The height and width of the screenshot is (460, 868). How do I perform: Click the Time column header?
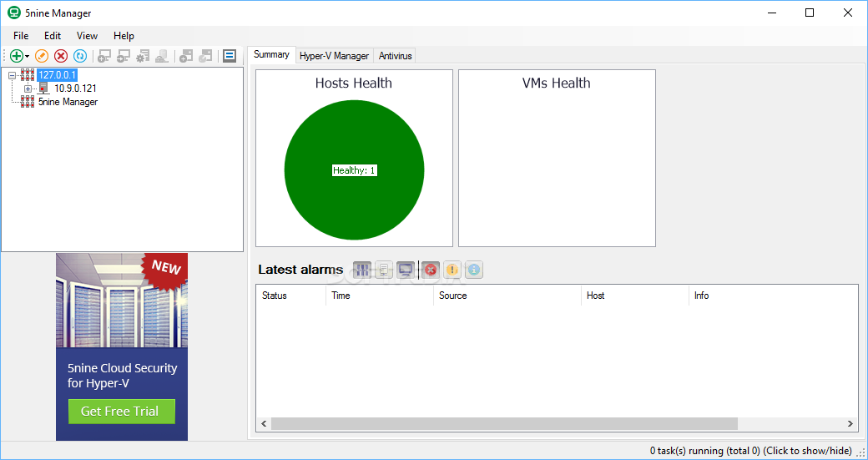point(380,296)
